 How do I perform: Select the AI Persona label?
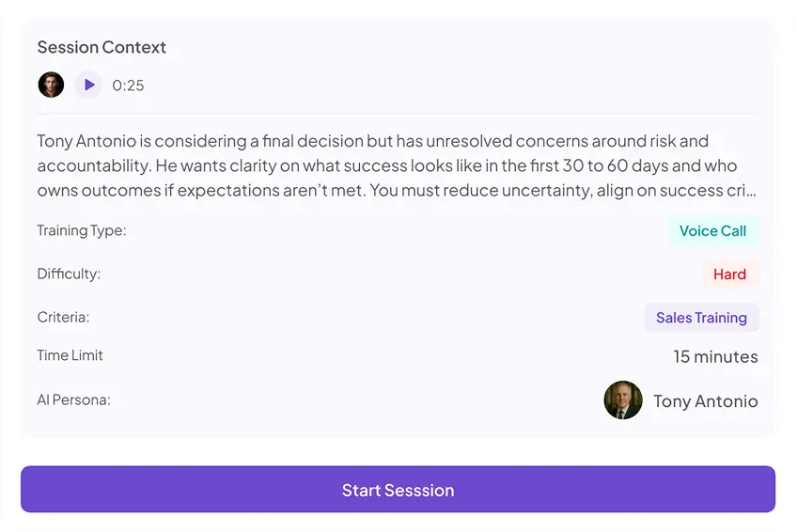tap(73, 399)
